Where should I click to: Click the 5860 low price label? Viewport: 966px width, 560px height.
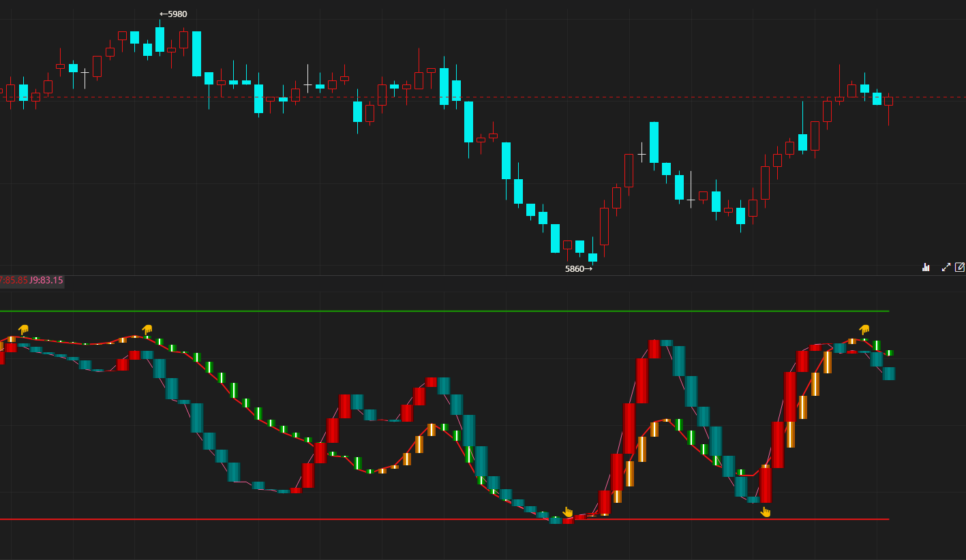tap(578, 269)
